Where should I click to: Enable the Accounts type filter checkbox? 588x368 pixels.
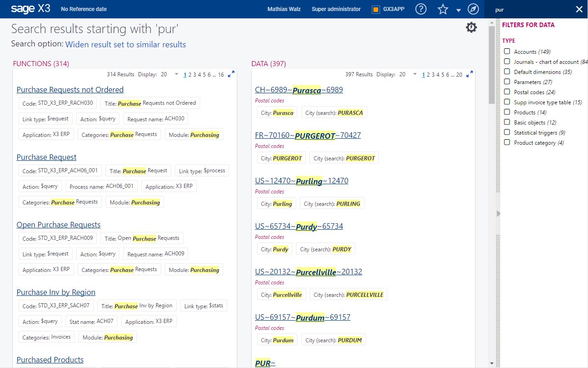[x=507, y=51]
